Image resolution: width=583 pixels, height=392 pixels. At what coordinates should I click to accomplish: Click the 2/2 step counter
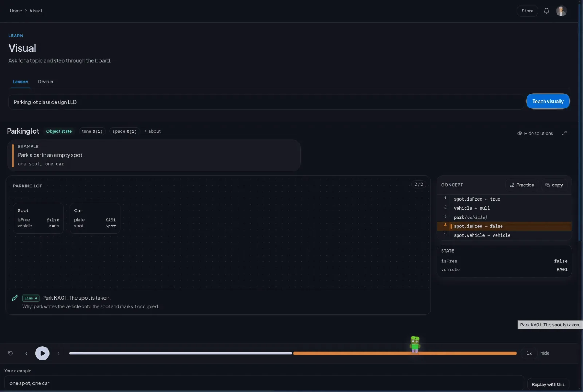[419, 185]
